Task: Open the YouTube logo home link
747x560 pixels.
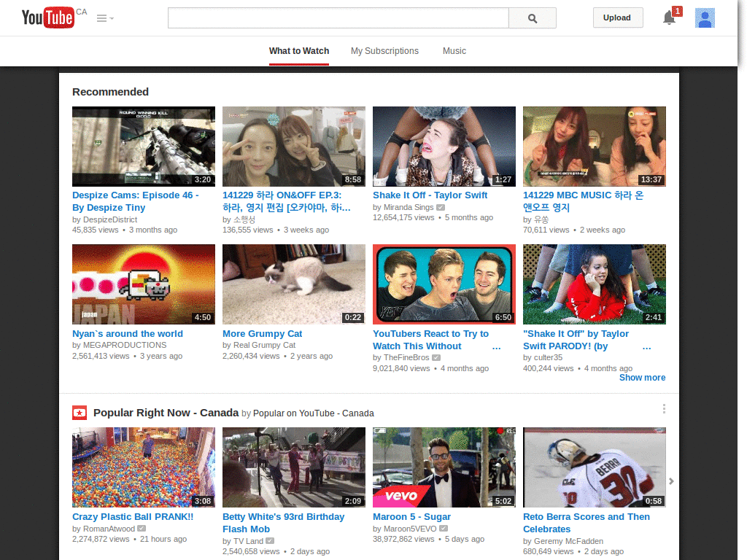Action: [x=47, y=17]
